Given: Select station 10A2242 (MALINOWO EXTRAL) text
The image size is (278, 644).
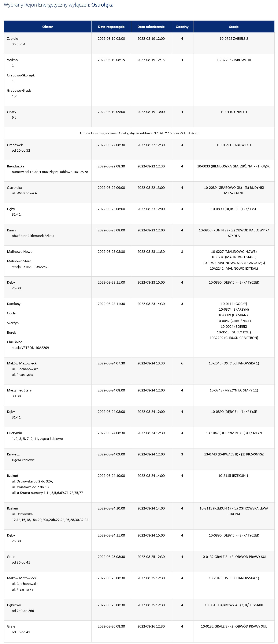Looking at the screenshot, I should pyautogui.click(x=234, y=269).
